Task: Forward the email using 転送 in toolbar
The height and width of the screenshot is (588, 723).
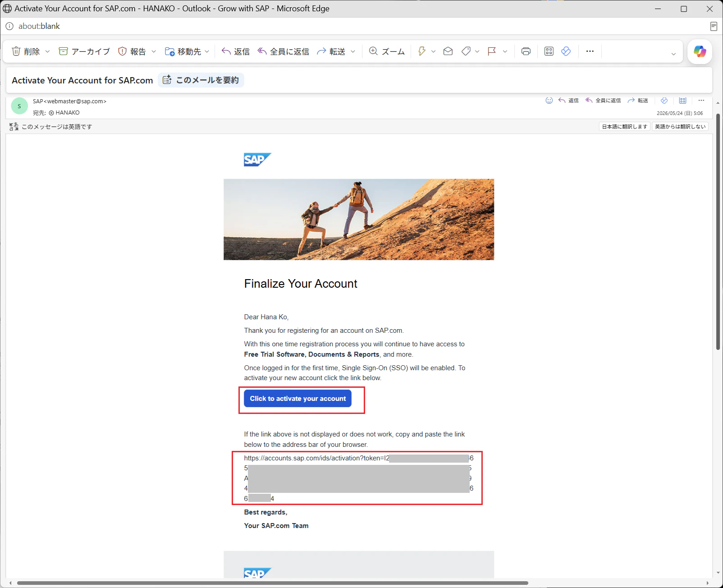Action: pos(331,51)
